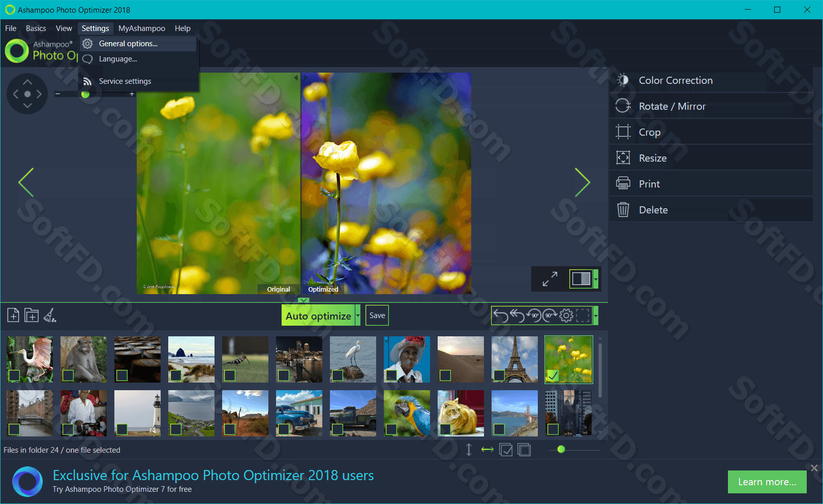This screenshot has height=504, width=823.
Task: Open the Resize tool
Action: point(711,158)
